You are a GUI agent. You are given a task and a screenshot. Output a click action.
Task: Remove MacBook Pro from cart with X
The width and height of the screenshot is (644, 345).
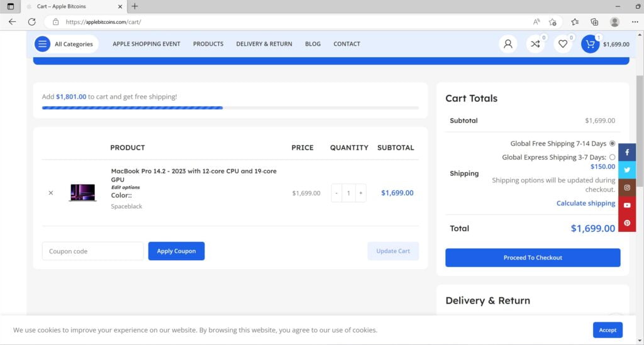pos(51,193)
